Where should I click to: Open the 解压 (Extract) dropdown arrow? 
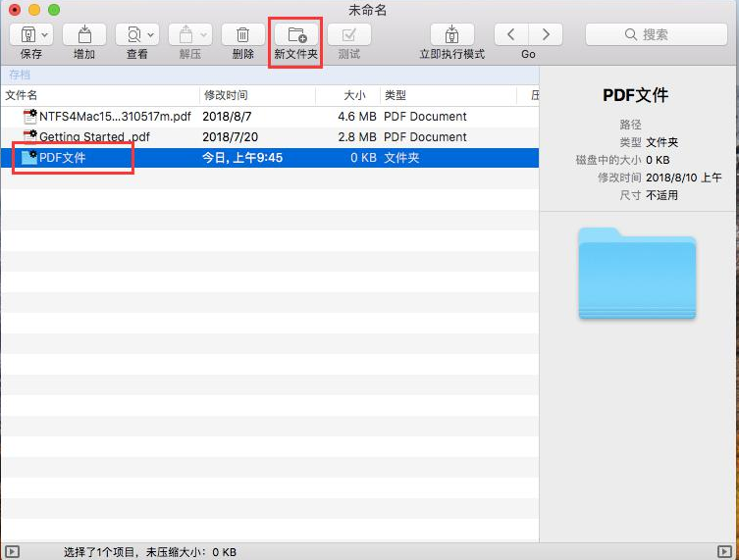(x=203, y=35)
